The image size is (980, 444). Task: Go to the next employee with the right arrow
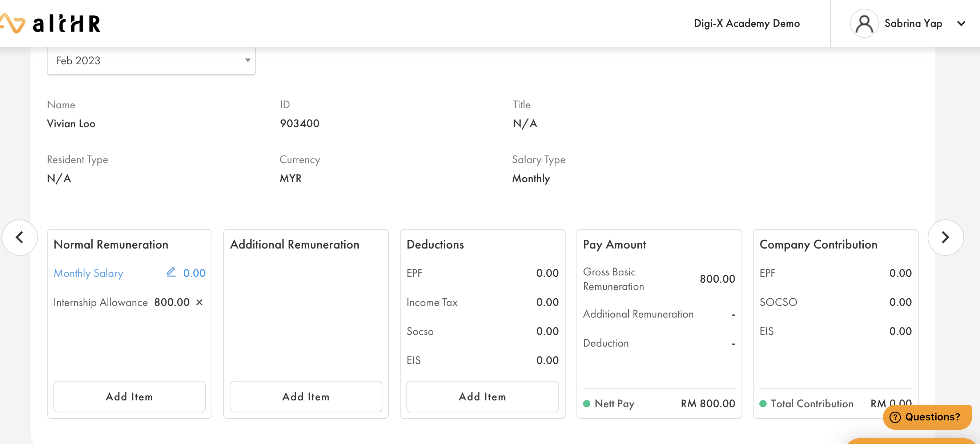tap(945, 238)
